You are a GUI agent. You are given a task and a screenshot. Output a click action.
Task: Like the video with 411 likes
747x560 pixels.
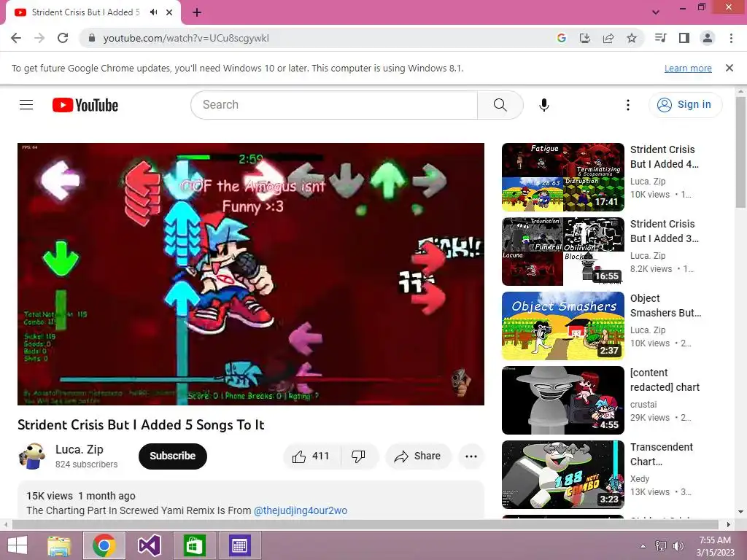(311, 456)
